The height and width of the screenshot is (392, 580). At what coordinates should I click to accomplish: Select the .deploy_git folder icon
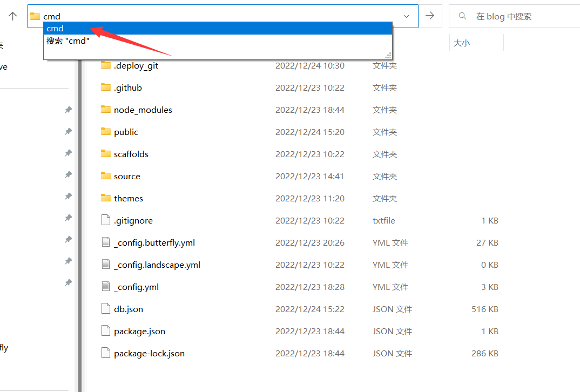point(106,65)
